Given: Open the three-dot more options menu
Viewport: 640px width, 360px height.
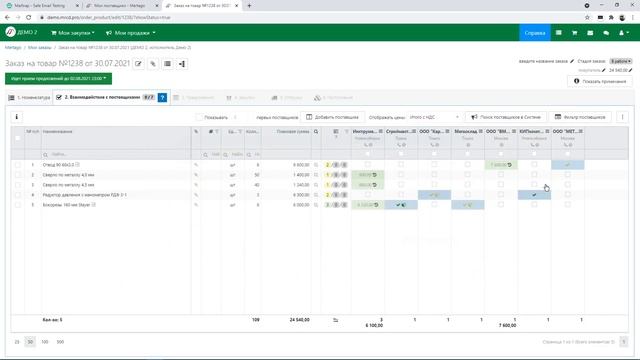Looking at the screenshot, I should 622,117.
